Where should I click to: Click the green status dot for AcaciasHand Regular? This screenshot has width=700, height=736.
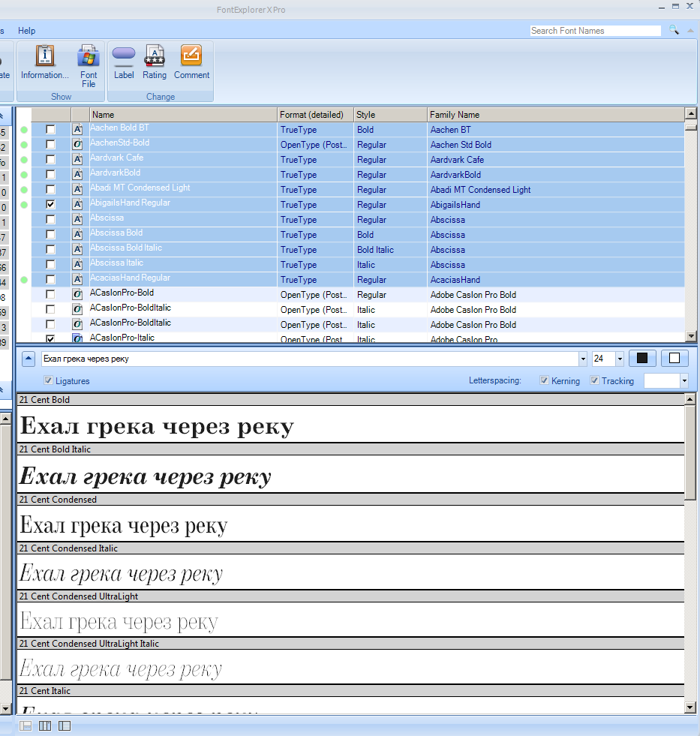24,281
